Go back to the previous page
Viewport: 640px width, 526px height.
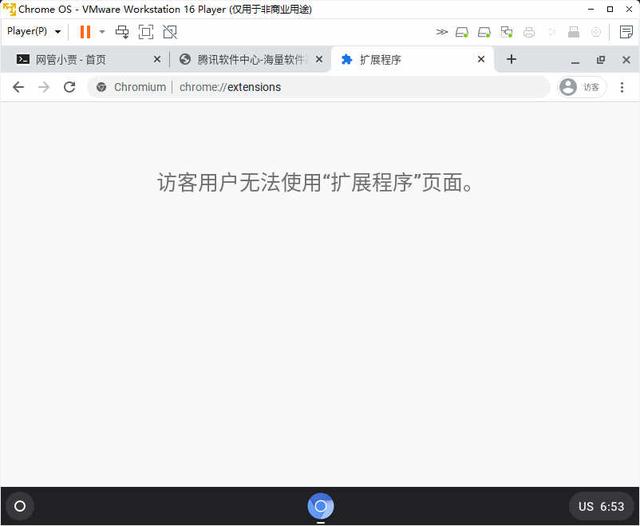coord(18,87)
